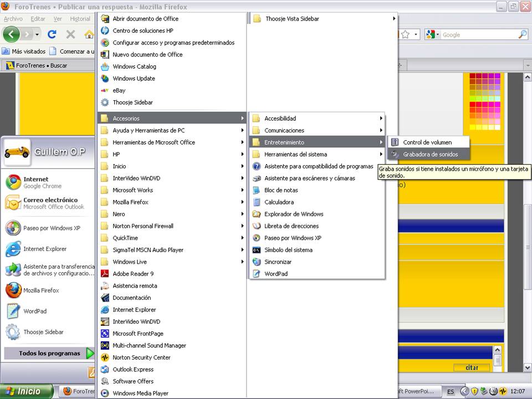Screen dimensions: 532x399
Task: Click the citar button on the forum page
Action: tap(472, 368)
